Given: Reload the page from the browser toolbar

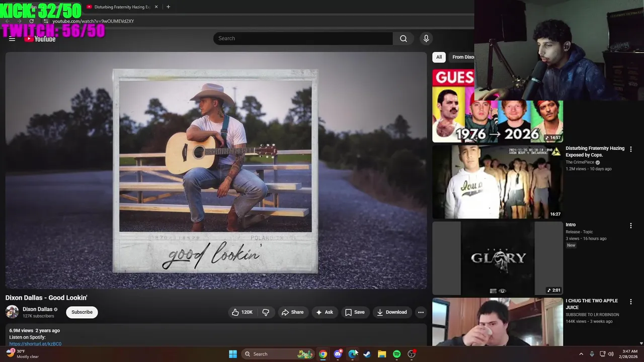Looking at the screenshot, I should (31, 21).
